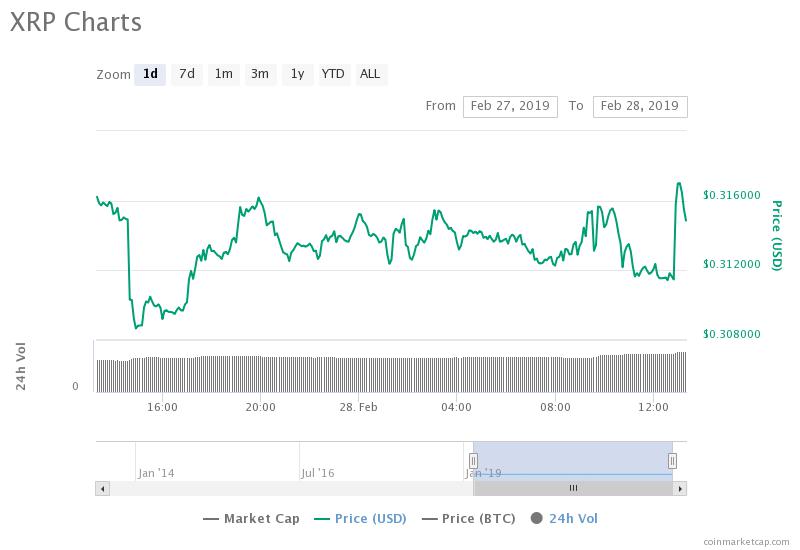800x550 pixels.
Task: Show ALL time range
Action: click(370, 74)
